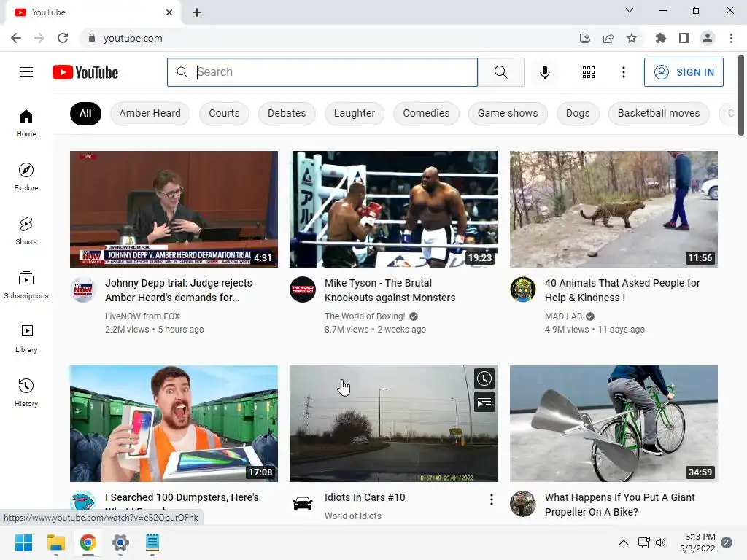The height and width of the screenshot is (560, 747).
Task: Open 40 Animals That Asked People title
Action: click(x=622, y=290)
